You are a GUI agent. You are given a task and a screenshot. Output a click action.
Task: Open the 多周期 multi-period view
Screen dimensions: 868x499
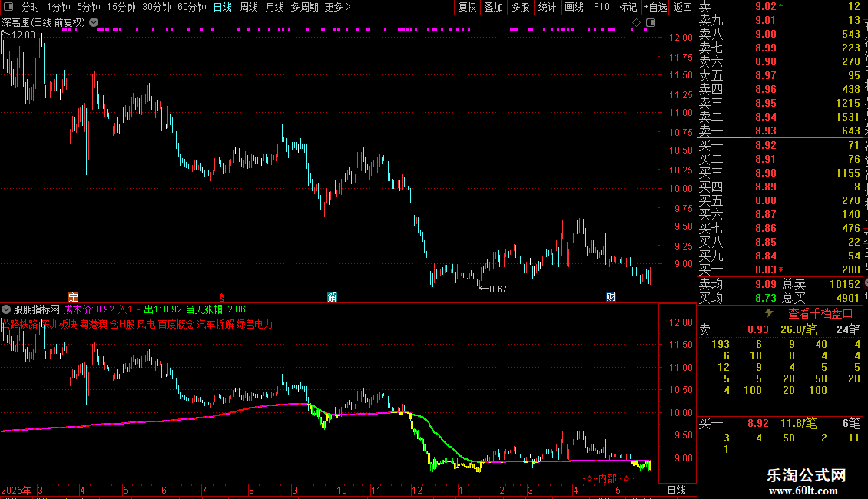(304, 7)
